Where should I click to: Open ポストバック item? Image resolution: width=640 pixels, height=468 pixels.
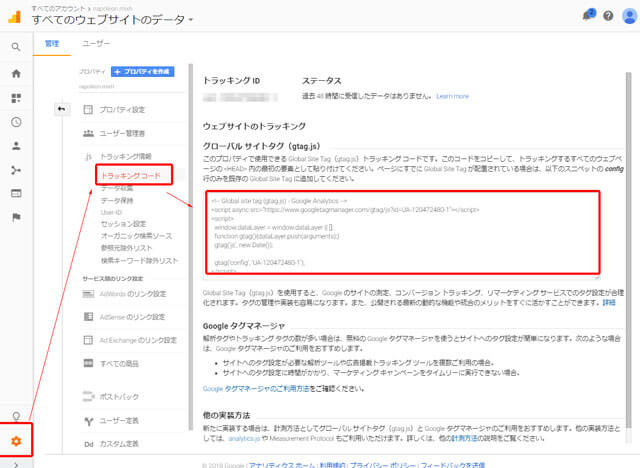coord(119,397)
